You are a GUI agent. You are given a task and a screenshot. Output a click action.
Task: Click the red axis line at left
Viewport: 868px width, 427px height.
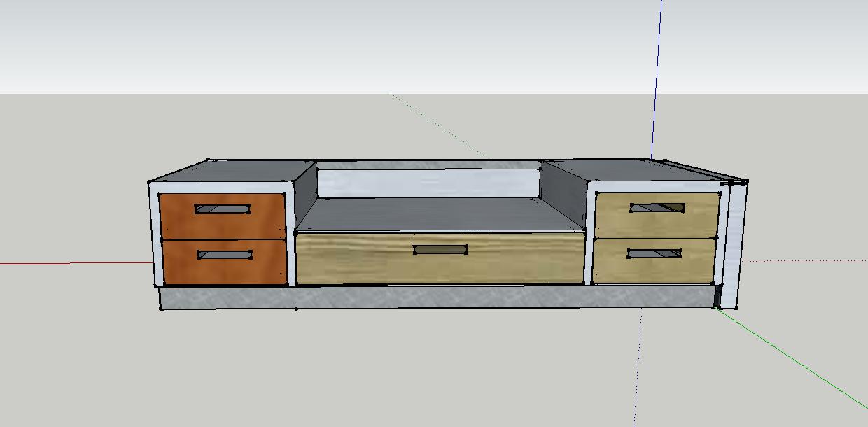70,263
